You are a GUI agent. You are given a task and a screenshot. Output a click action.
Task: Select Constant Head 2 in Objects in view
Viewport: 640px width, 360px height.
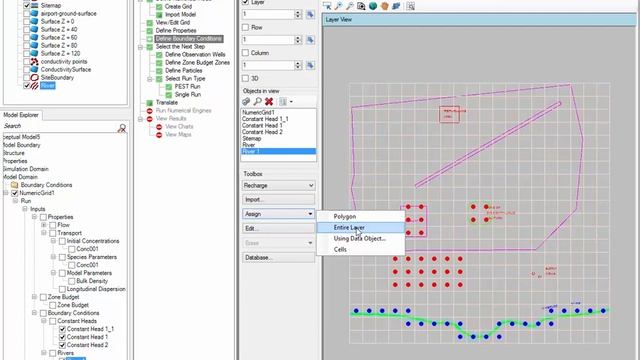coord(262,132)
